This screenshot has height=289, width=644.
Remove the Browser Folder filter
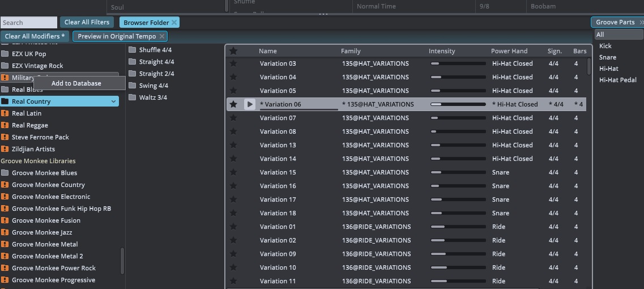point(174,22)
